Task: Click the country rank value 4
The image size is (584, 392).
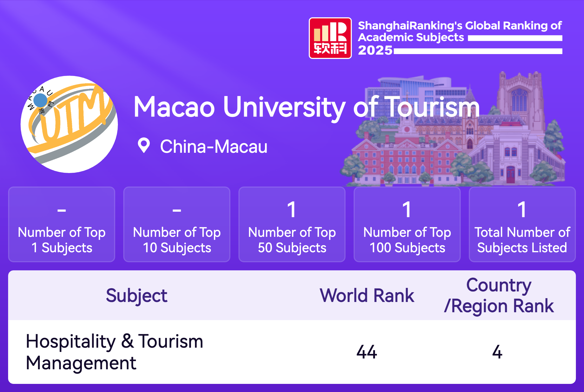Action: pyautogui.click(x=497, y=352)
